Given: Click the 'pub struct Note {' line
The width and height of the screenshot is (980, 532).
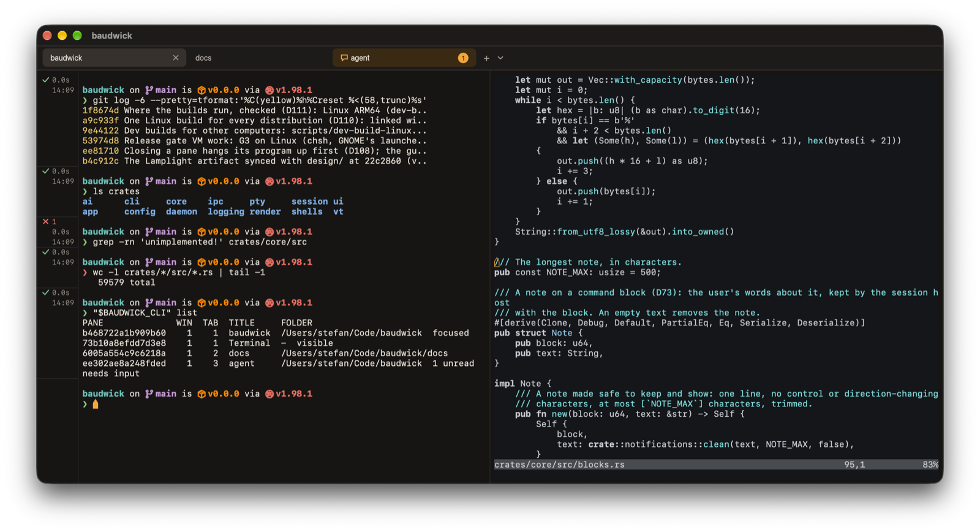Looking at the screenshot, I should click(539, 333).
